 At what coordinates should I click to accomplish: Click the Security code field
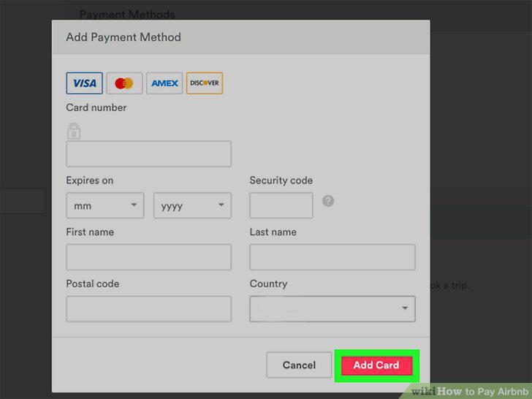(281, 205)
